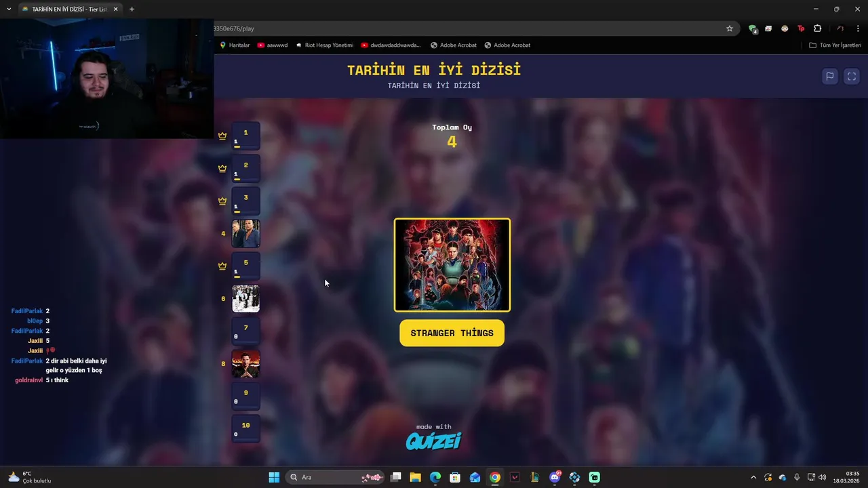Open the weather widget showing 6°C
This screenshot has width=868, height=488.
28,477
